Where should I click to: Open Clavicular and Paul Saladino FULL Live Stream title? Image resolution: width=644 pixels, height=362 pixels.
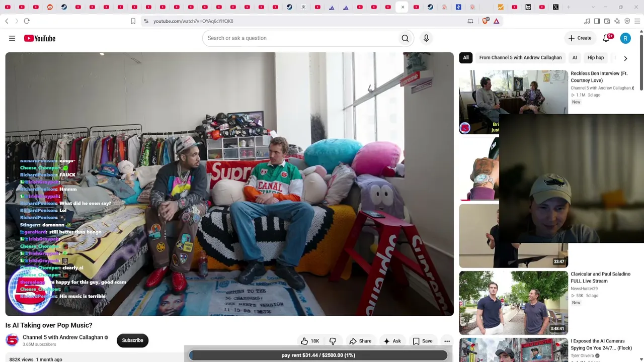pos(600,278)
